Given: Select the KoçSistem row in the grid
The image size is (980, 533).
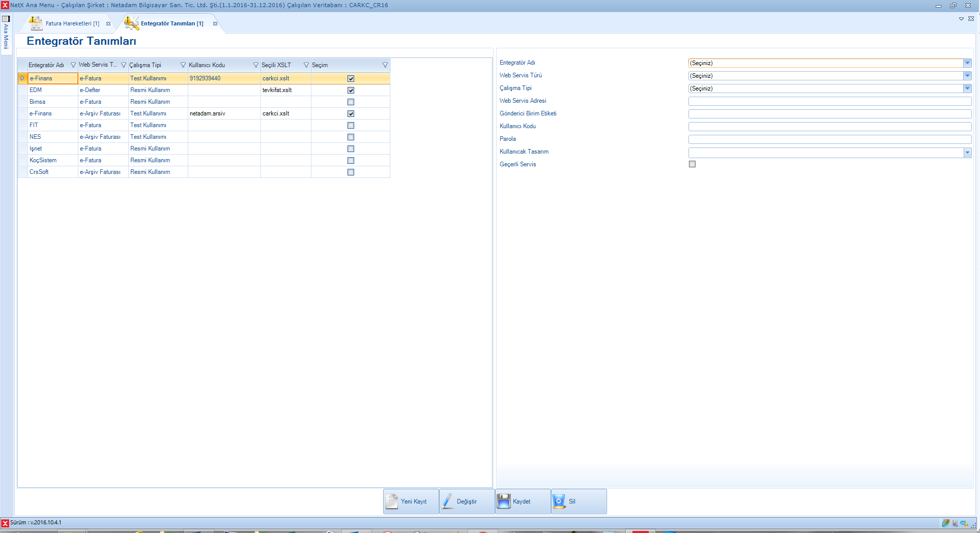Looking at the screenshot, I should (43, 160).
